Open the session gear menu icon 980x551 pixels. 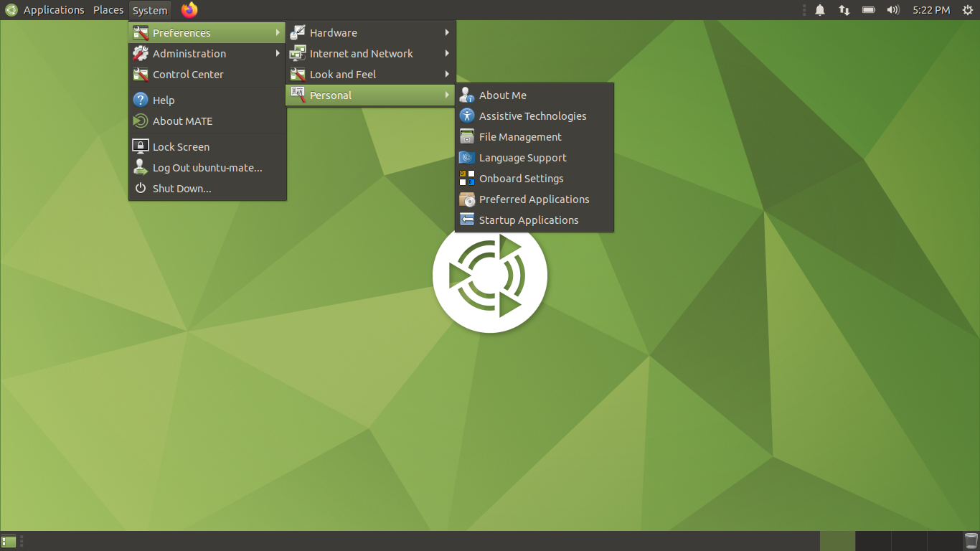coord(967,10)
